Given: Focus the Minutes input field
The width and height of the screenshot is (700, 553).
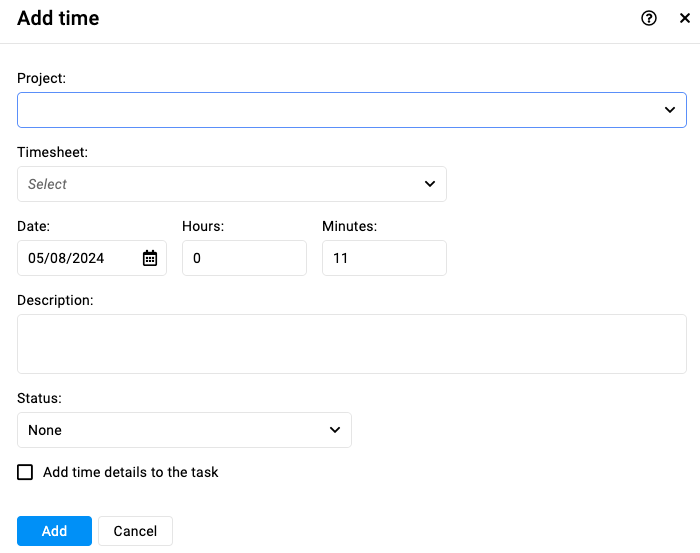Looking at the screenshot, I should click(x=384, y=258).
